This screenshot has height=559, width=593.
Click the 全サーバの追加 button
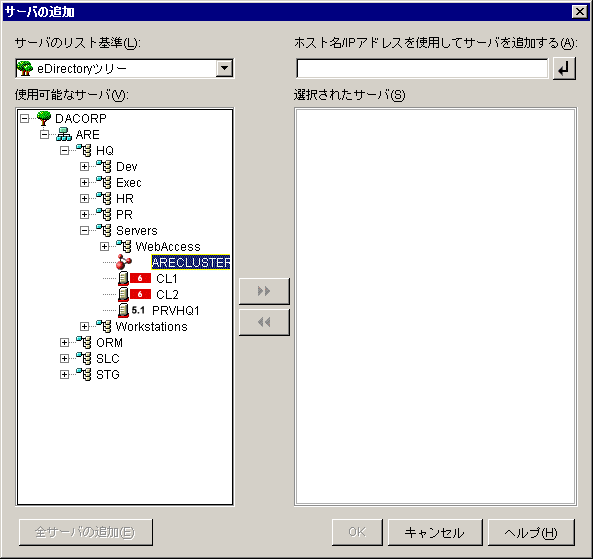tap(86, 532)
